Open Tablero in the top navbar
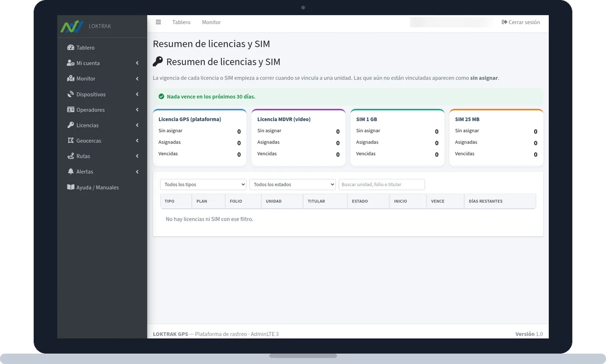 pyautogui.click(x=181, y=22)
